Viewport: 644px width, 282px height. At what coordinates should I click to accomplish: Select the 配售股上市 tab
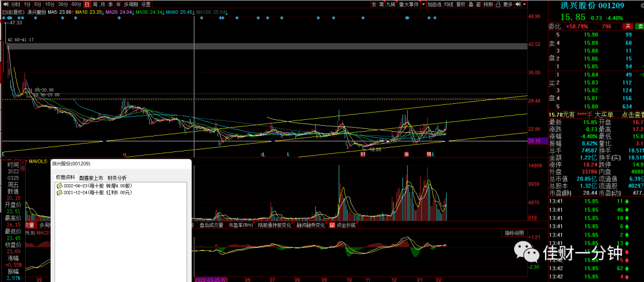(x=91, y=178)
